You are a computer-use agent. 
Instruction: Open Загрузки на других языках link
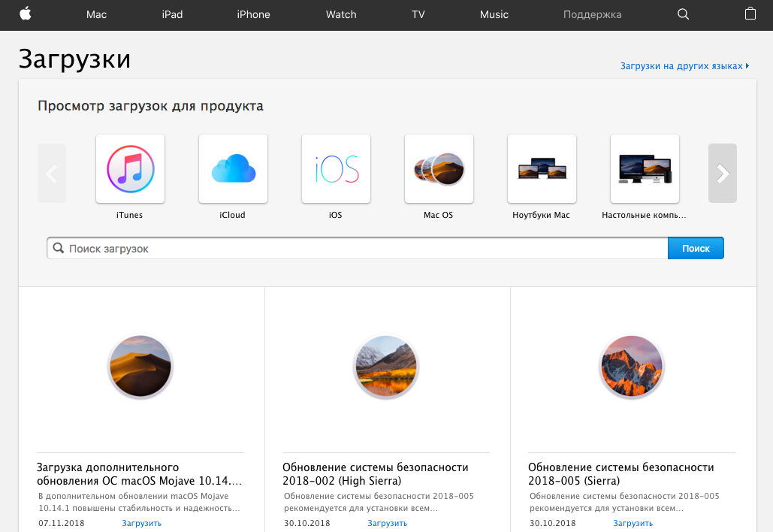coord(682,66)
